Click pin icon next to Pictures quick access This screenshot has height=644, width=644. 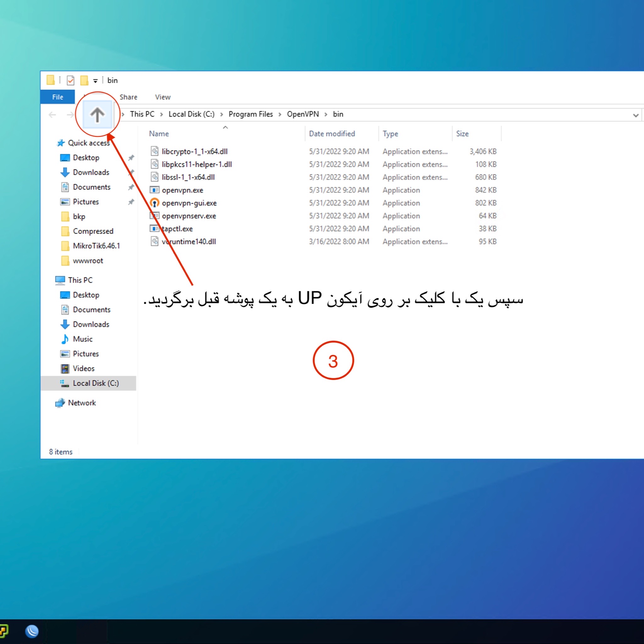pyautogui.click(x=131, y=202)
